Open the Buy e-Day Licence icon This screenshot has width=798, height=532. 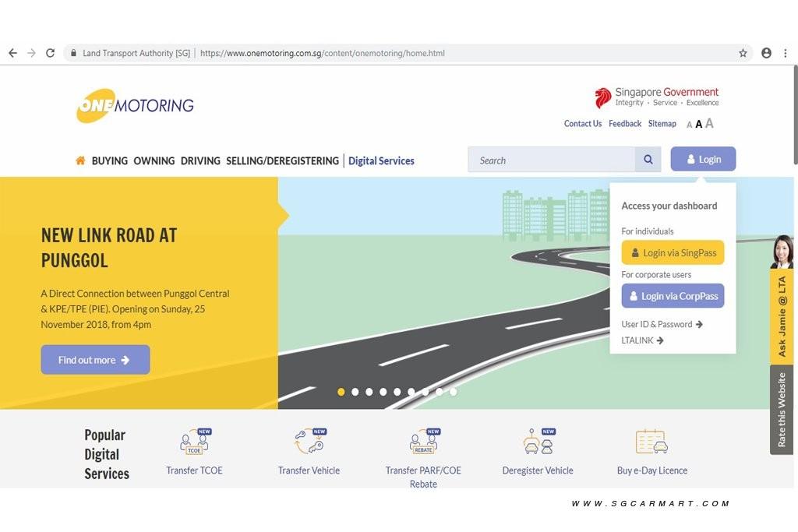[651, 442]
